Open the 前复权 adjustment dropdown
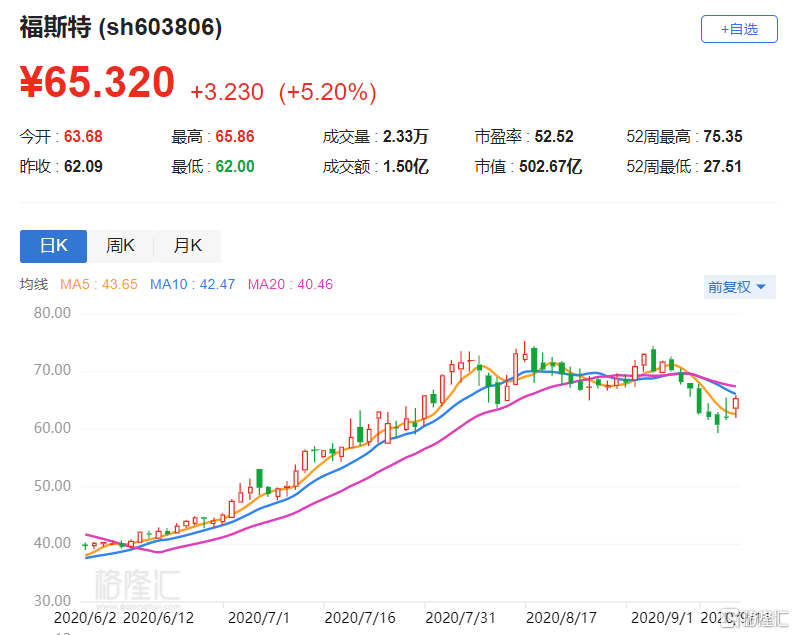Image resolution: width=795 pixels, height=635 pixels. tap(739, 287)
